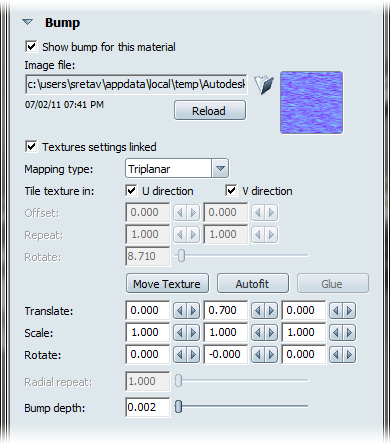390x443 pixels.
Task: Decrease the third Scale value
Action: (336, 333)
